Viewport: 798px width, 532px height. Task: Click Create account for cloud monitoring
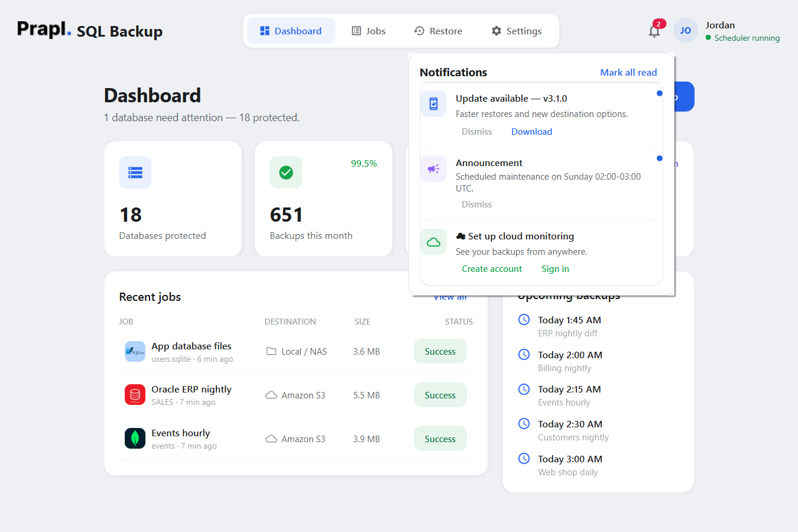[492, 269]
